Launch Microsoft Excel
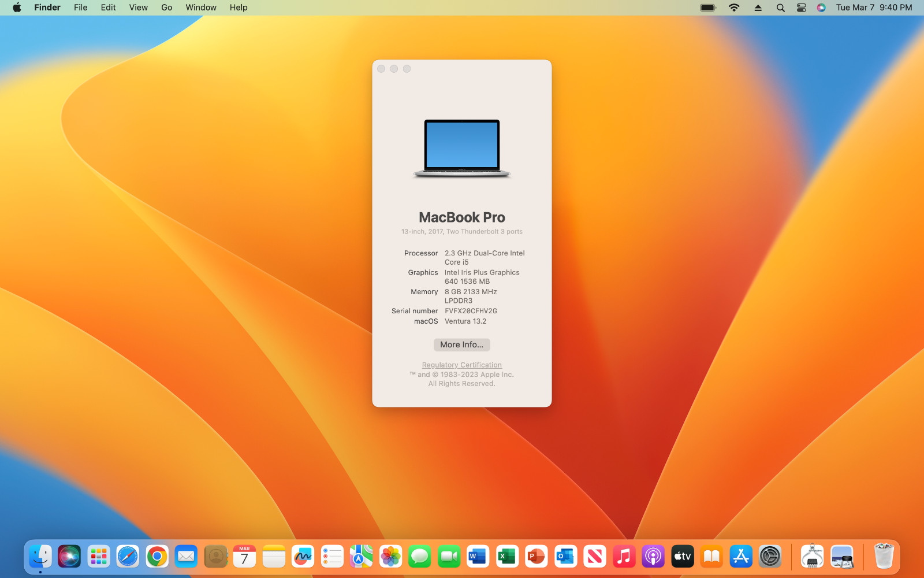The width and height of the screenshot is (924, 578). pyautogui.click(x=507, y=557)
